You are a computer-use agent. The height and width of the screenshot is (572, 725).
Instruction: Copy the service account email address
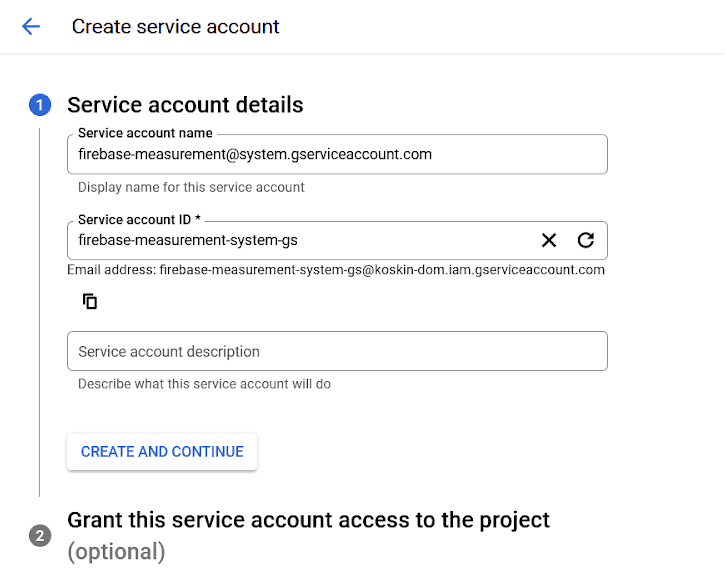coord(90,301)
